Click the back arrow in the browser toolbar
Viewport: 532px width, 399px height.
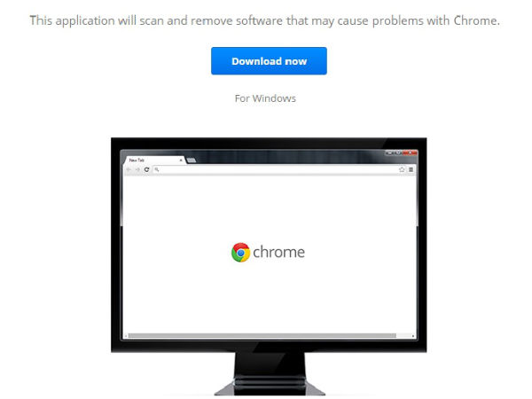[129, 169]
